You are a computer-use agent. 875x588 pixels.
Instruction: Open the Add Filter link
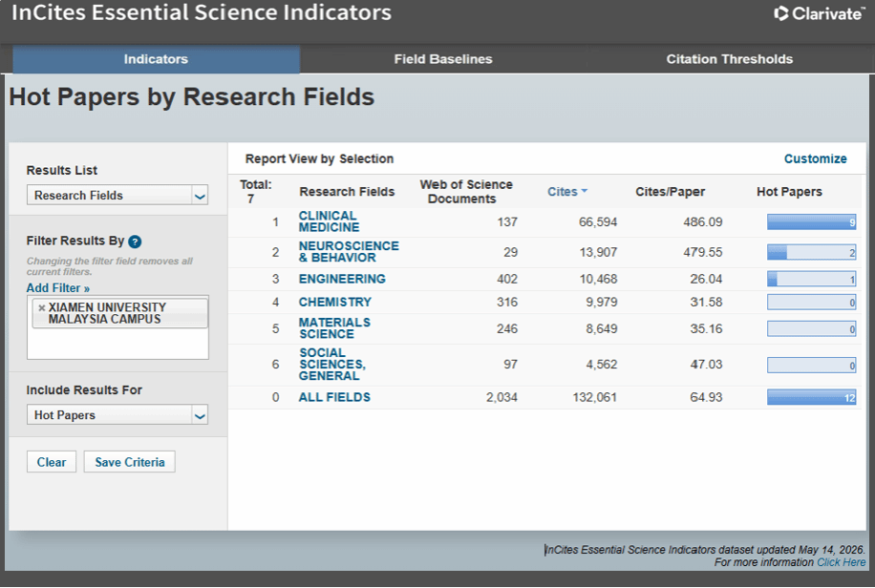(58, 288)
